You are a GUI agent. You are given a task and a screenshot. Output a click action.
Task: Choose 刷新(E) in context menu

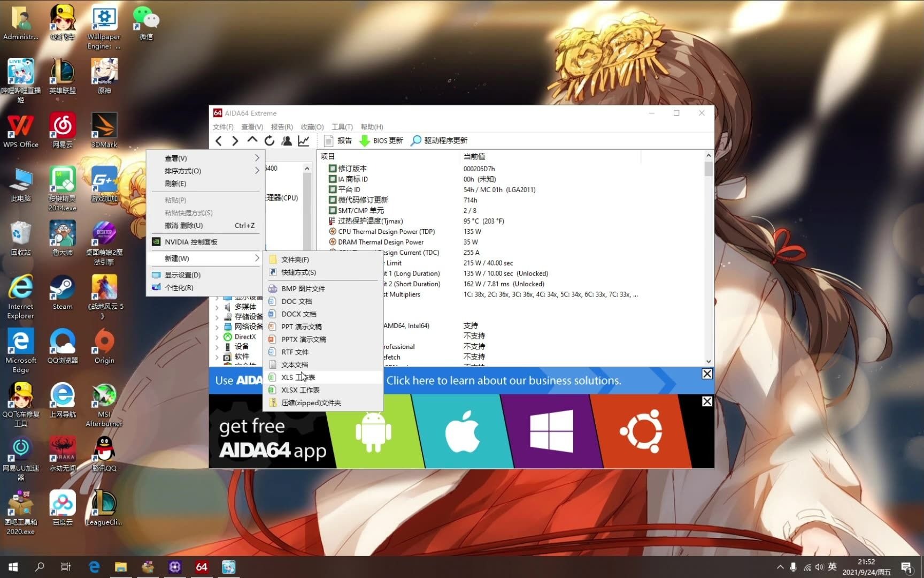(205, 184)
